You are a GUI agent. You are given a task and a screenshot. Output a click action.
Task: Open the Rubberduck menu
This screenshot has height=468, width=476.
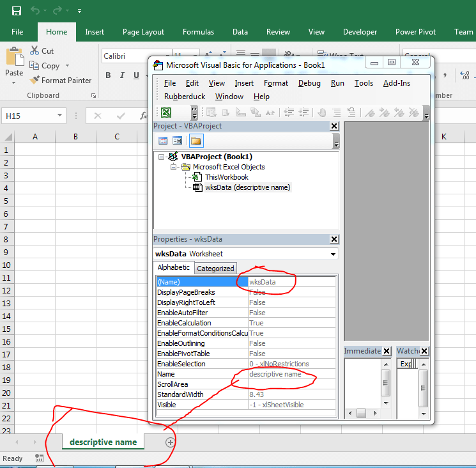(185, 97)
